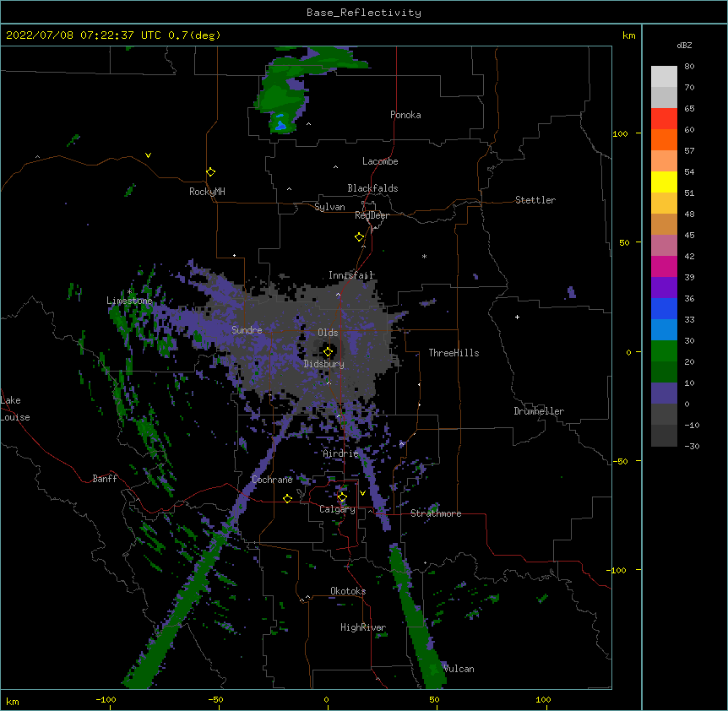Click the Okotoks label
The image size is (728, 711).
click(x=348, y=591)
